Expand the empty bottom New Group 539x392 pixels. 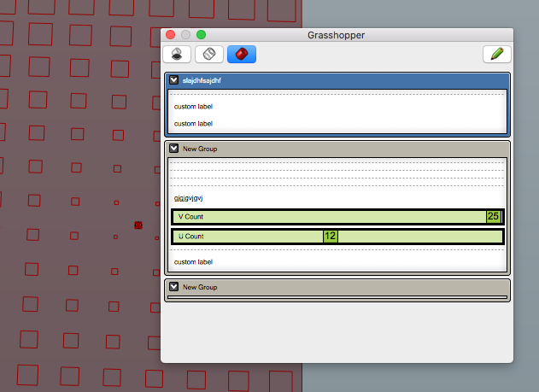[x=174, y=287]
